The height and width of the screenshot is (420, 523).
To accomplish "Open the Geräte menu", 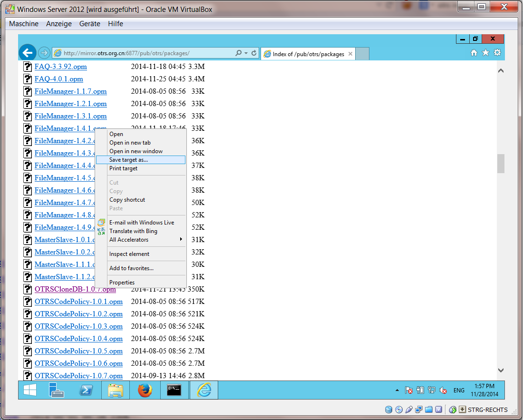I will [x=89, y=23].
